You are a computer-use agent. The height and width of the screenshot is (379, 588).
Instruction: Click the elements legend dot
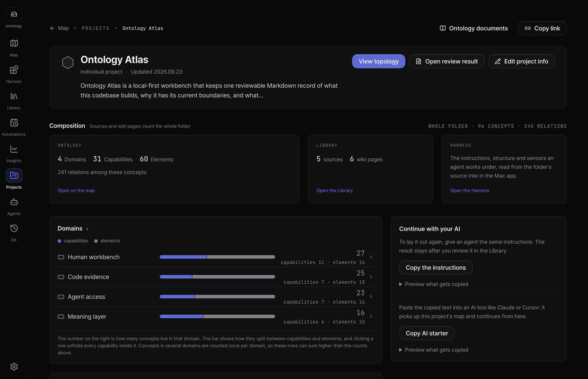(96, 241)
